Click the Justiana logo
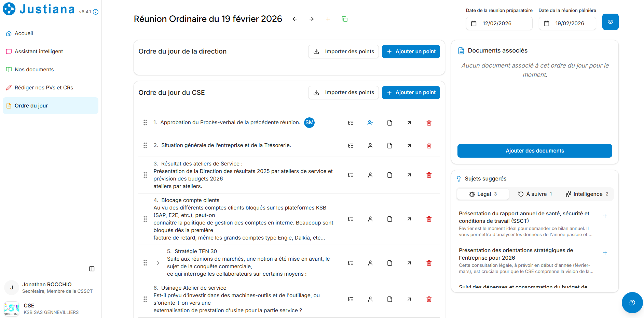The height and width of the screenshot is (318, 644). click(x=39, y=9)
